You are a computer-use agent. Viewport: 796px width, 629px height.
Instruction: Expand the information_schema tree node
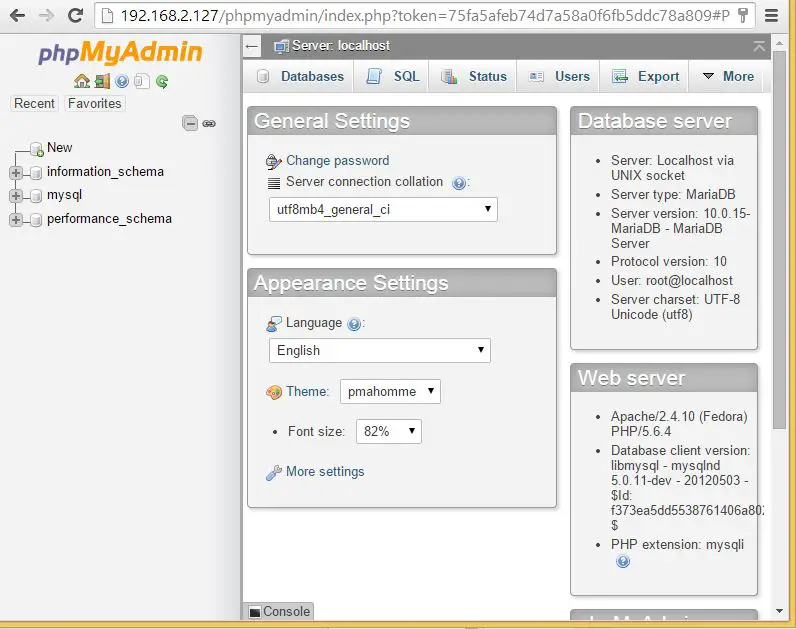pyautogui.click(x=16, y=173)
